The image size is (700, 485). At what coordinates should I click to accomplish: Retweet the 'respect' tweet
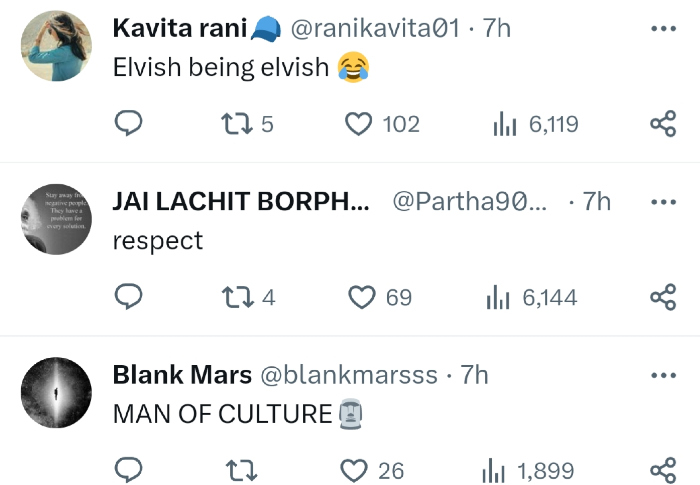coord(234,297)
